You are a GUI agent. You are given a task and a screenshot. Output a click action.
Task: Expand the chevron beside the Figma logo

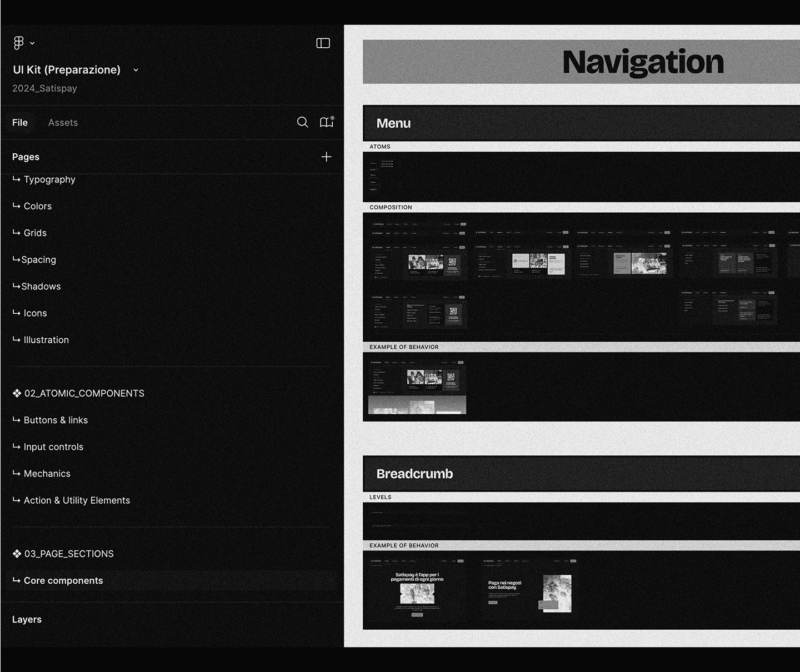point(32,43)
